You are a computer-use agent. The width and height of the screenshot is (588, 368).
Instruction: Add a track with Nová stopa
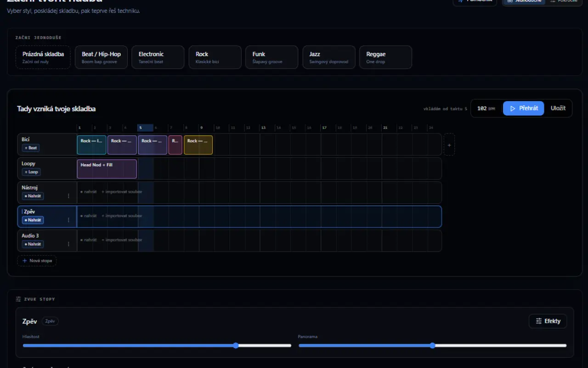click(x=37, y=261)
